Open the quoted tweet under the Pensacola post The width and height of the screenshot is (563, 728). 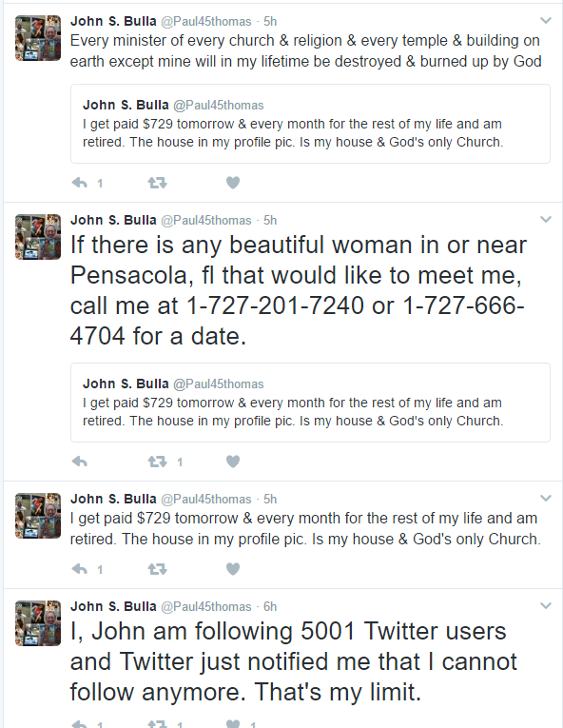pos(310,403)
